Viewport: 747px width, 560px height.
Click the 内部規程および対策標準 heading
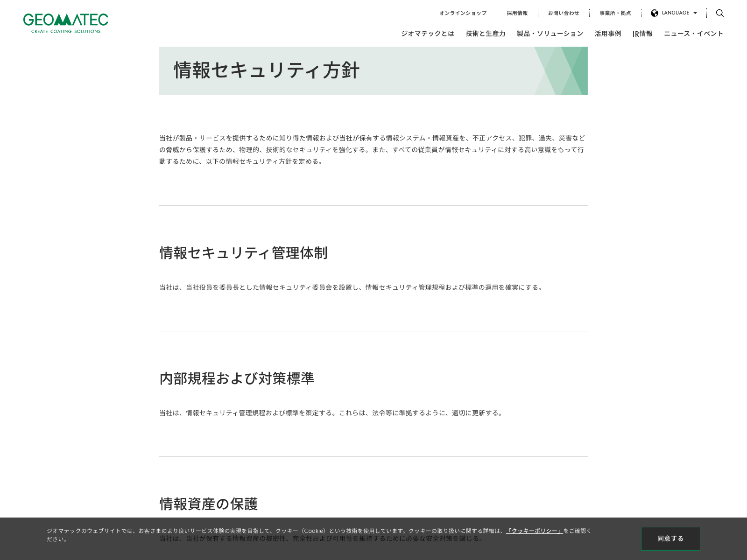tap(237, 378)
